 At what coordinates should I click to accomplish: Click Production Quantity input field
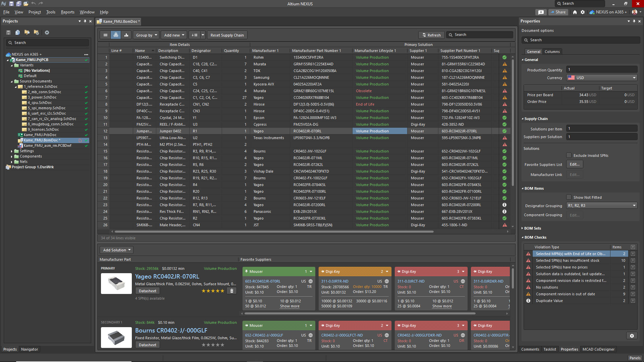point(602,70)
